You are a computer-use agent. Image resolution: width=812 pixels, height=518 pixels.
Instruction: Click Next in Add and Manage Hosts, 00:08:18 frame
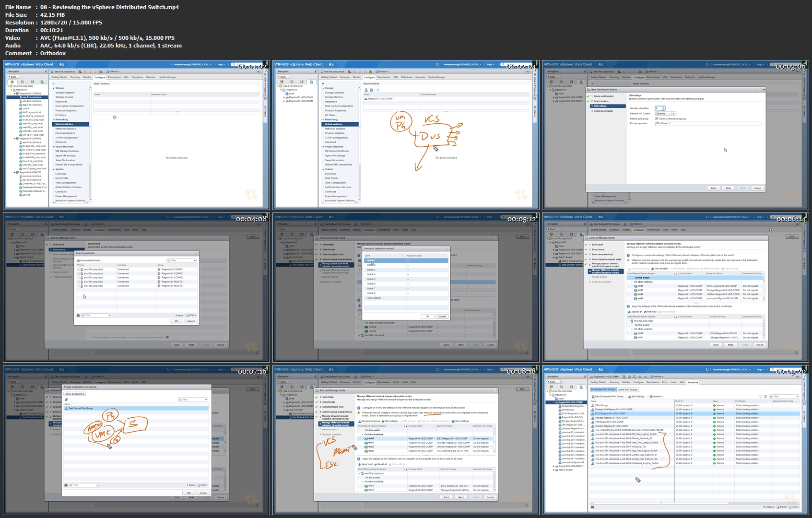click(461, 497)
